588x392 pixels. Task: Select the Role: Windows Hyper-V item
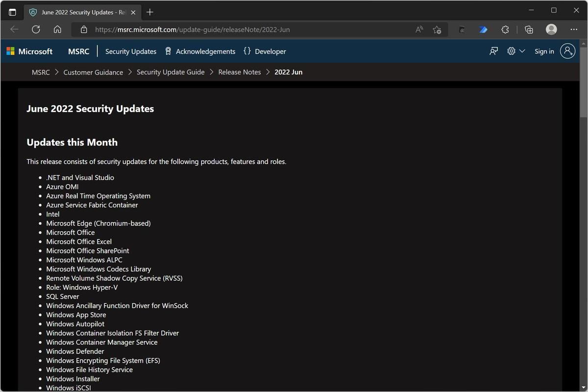(x=82, y=287)
